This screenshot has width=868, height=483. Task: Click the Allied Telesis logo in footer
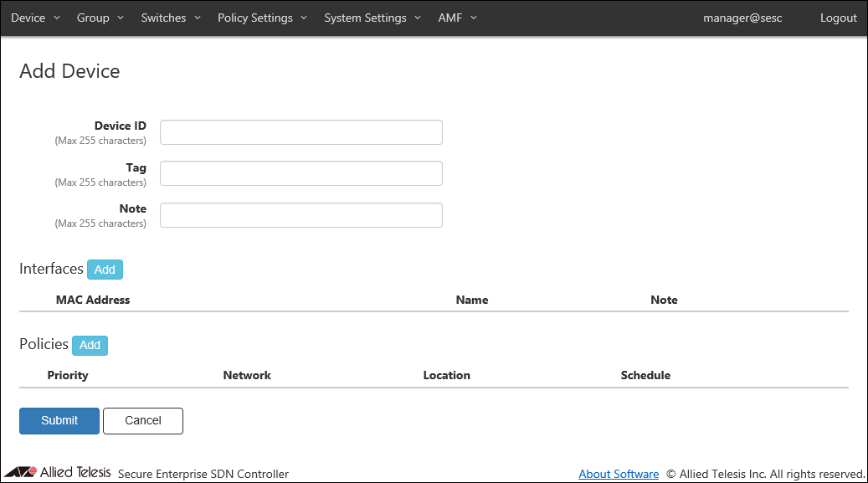click(57, 472)
